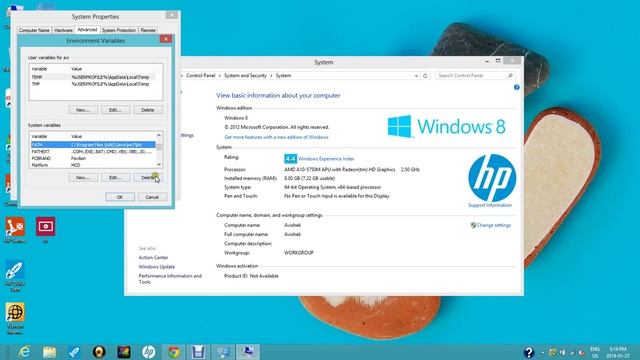Select the PCBRAND system variable row
640x360 pixels.
[93, 158]
